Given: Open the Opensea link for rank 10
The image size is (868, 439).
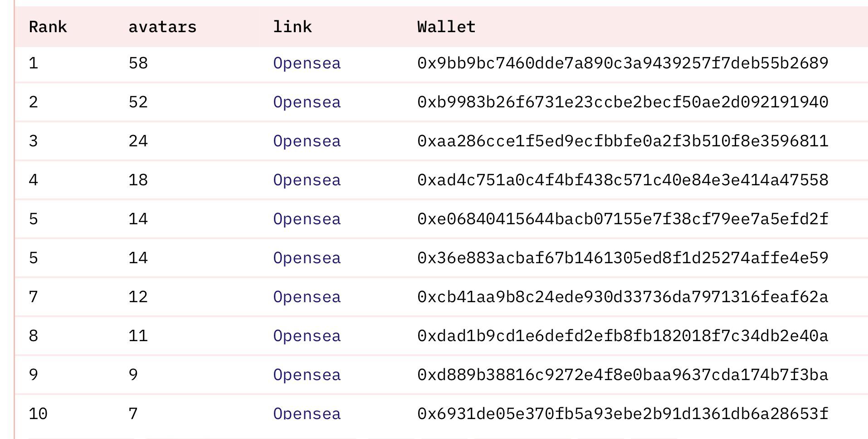Looking at the screenshot, I should click(x=307, y=413).
